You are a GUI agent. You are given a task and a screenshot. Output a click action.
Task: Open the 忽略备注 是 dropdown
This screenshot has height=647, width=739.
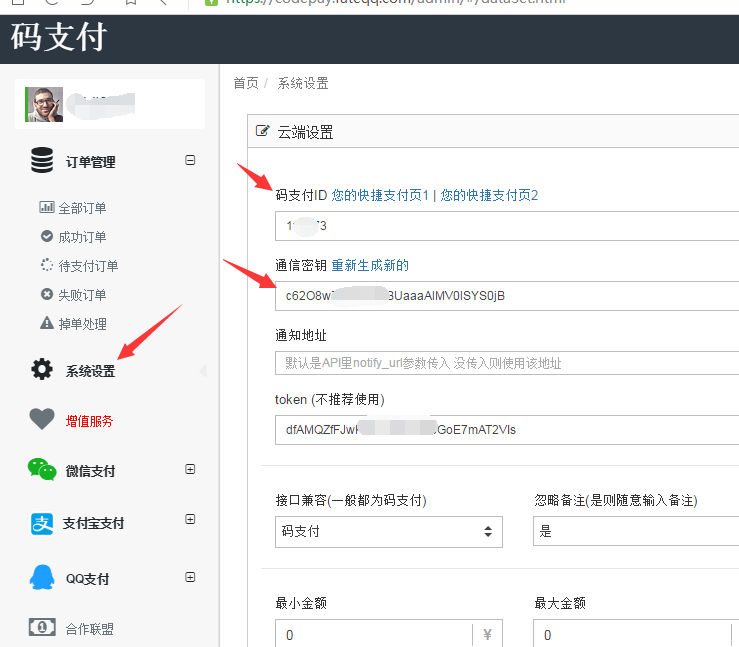pos(636,531)
